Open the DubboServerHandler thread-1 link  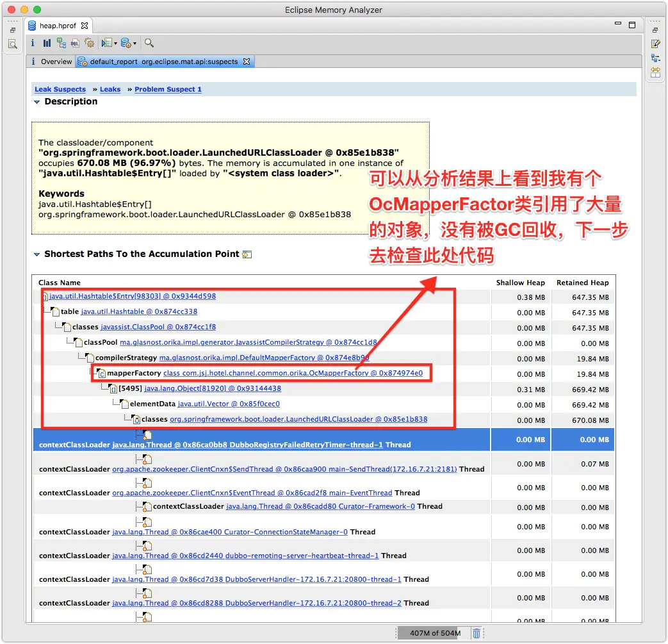click(256, 580)
